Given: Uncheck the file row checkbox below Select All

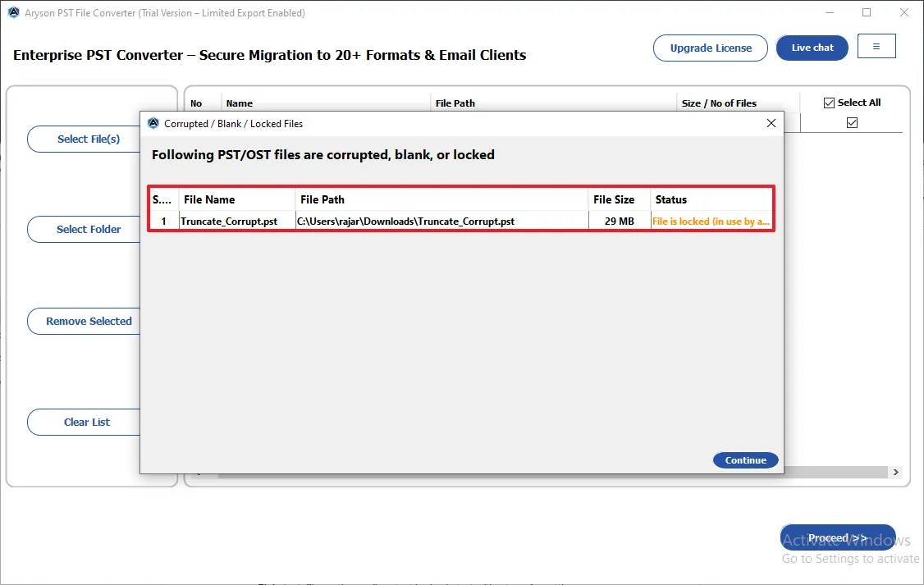Looking at the screenshot, I should [x=852, y=122].
